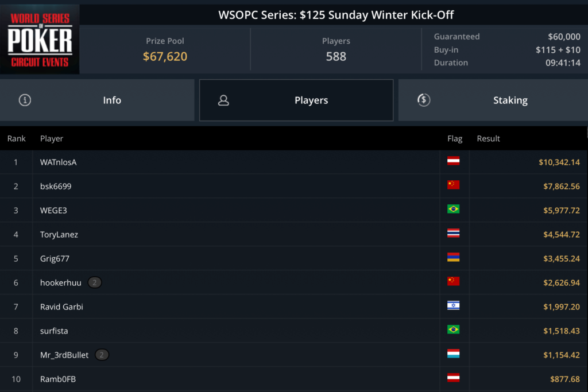Click the re-entry badge beside hookerhuu
Image resolution: width=588 pixels, height=392 pixels.
tap(95, 282)
